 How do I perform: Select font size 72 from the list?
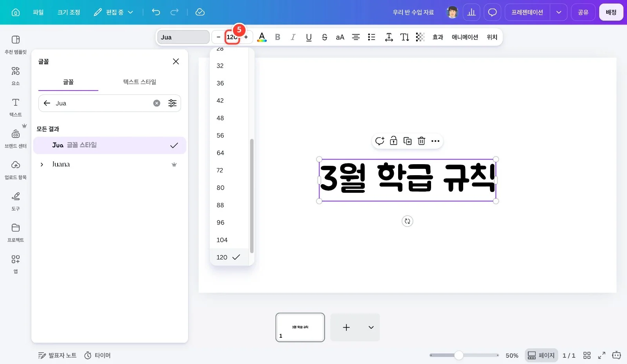point(229,170)
